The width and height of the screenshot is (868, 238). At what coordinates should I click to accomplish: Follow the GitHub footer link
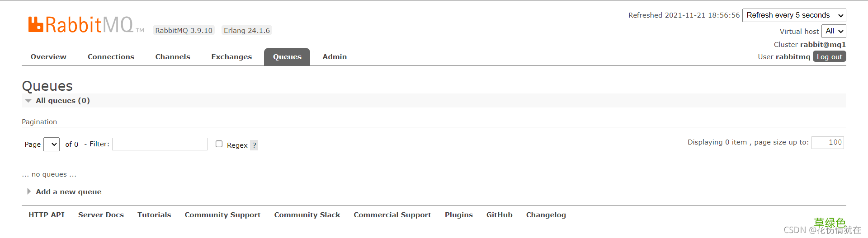point(499,215)
